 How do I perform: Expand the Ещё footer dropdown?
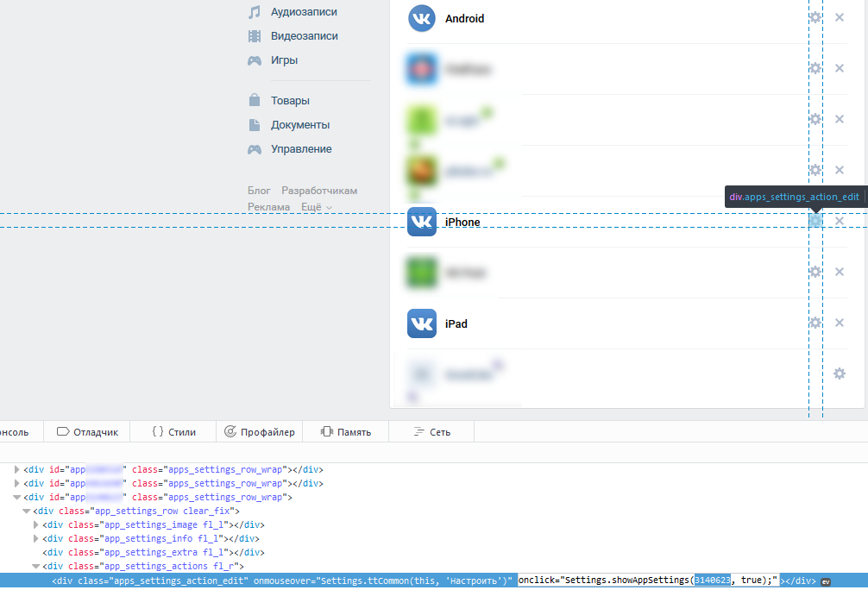tap(317, 207)
